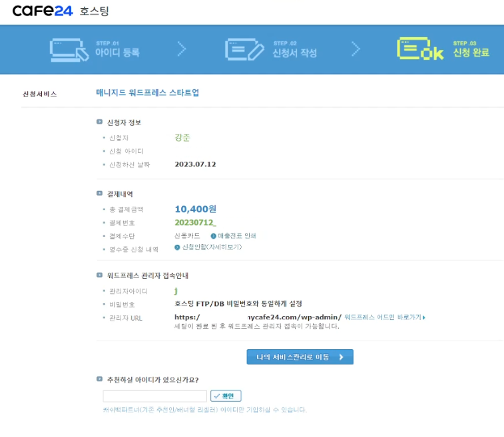Click the chevron arrow after STEP 01
The width and height of the screenshot is (504, 437).
(x=182, y=49)
